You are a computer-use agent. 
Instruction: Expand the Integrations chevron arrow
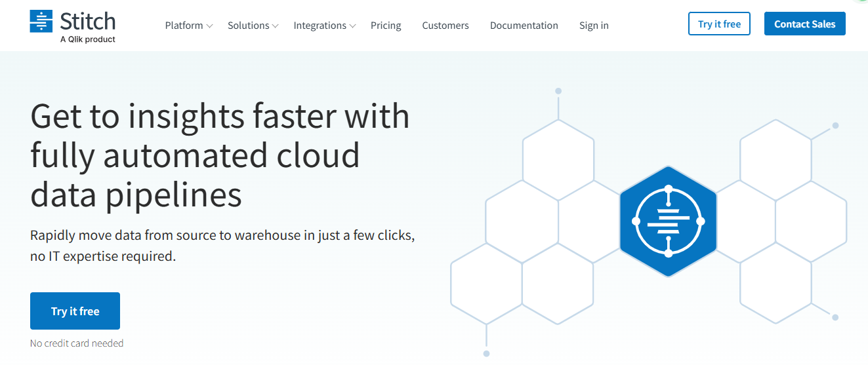pos(352,26)
